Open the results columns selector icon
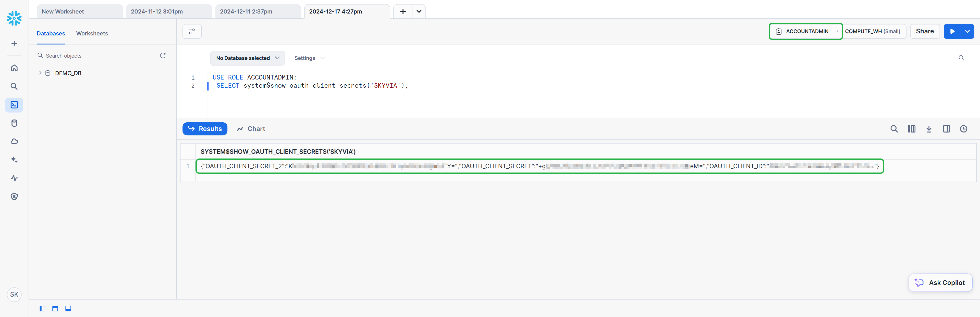Image resolution: width=980 pixels, height=317 pixels. (912, 129)
